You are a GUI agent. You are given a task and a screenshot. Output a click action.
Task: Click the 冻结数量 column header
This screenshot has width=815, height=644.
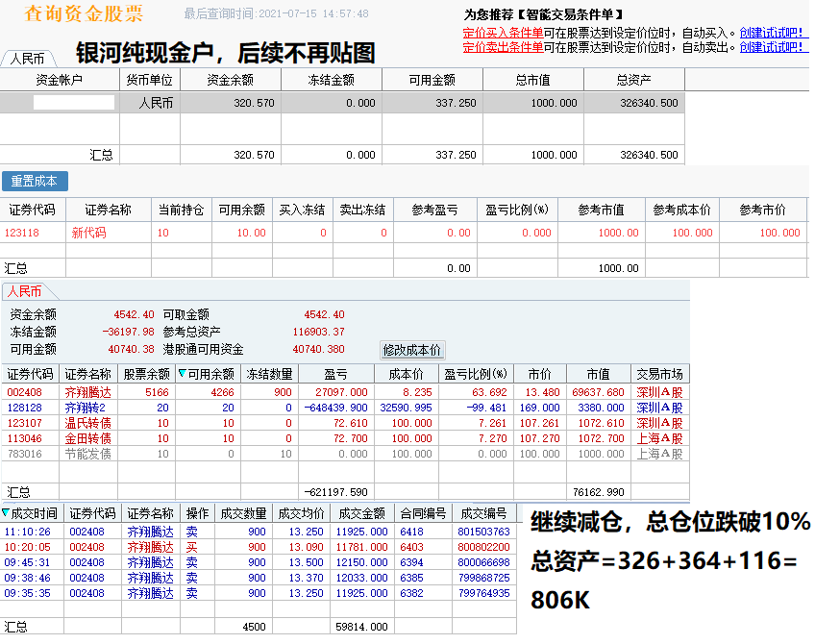click(x=269, y=374)
